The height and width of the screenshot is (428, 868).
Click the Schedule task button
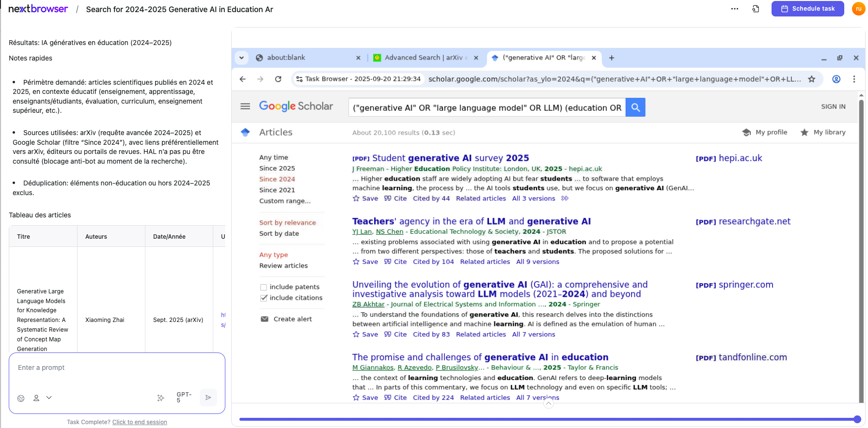807,9
